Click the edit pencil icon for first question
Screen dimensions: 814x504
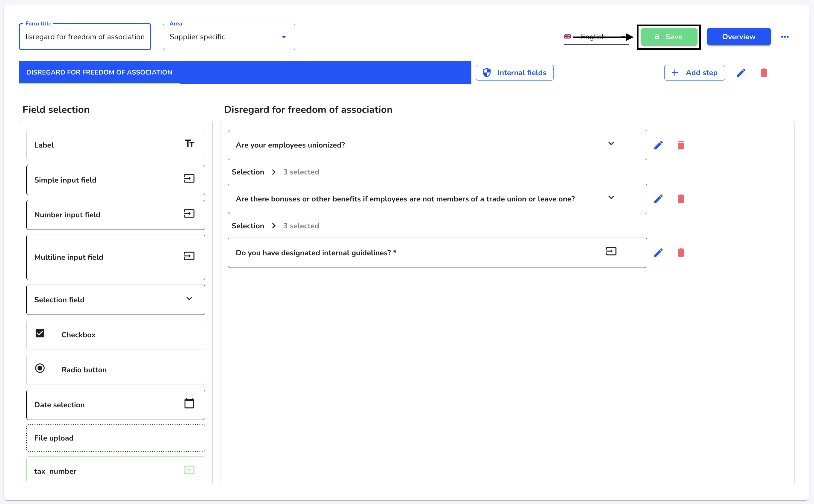[x=658, y=145]
